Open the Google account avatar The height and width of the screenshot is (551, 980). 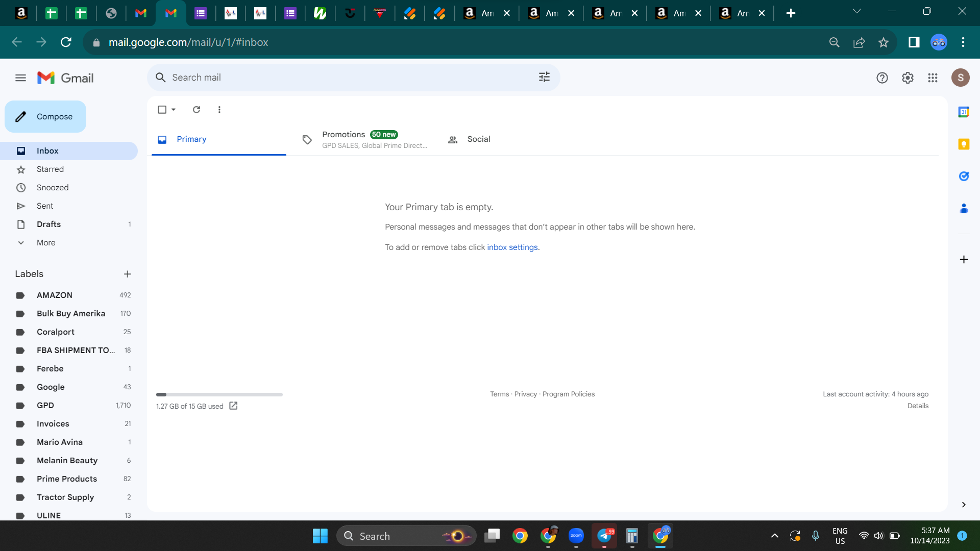click(960, 78)
